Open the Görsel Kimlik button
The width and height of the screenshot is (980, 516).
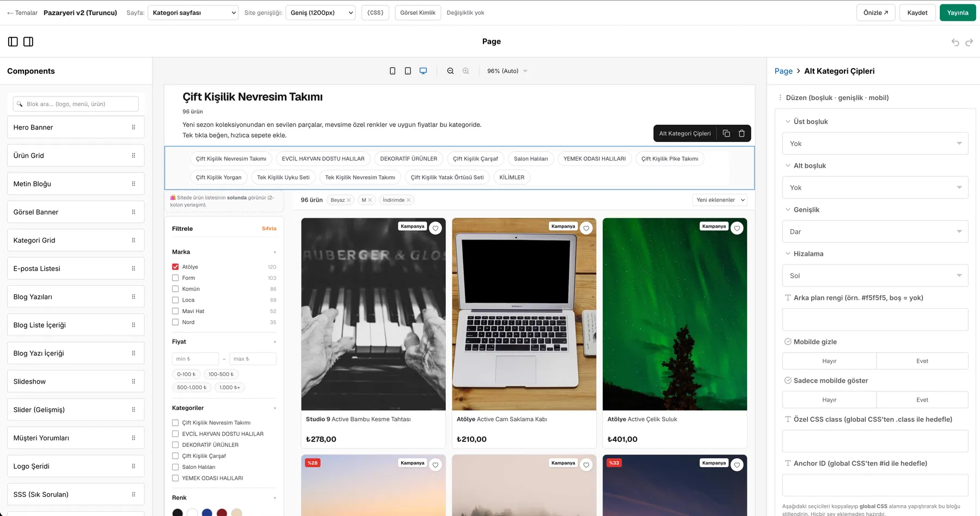click(x=418, y=13)
